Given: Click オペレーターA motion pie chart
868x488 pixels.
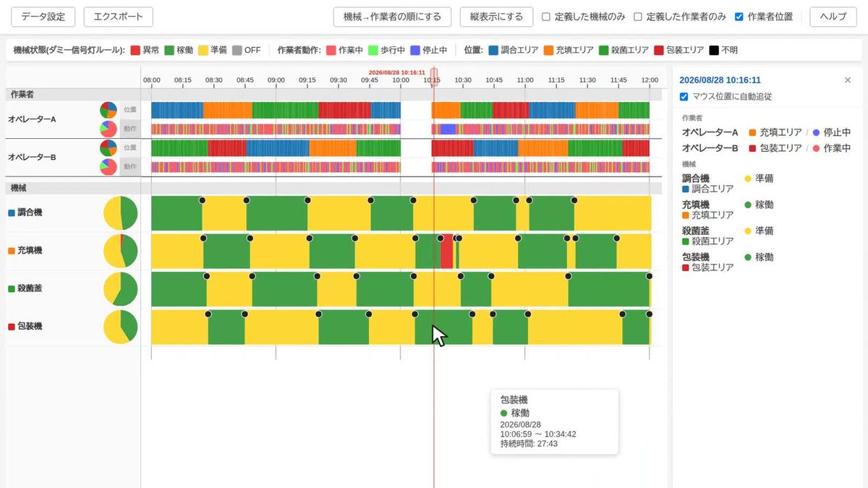Looking at the screenshot, I should click(108, 129).
